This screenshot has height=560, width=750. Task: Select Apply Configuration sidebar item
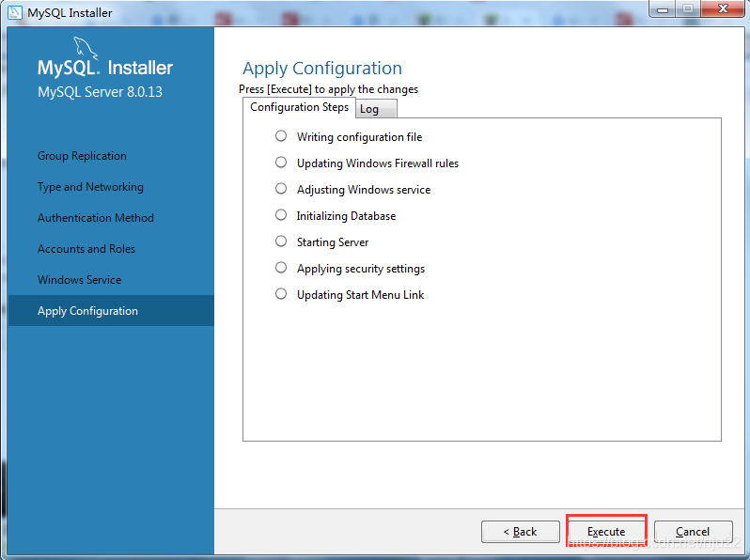tap(111, 311)
